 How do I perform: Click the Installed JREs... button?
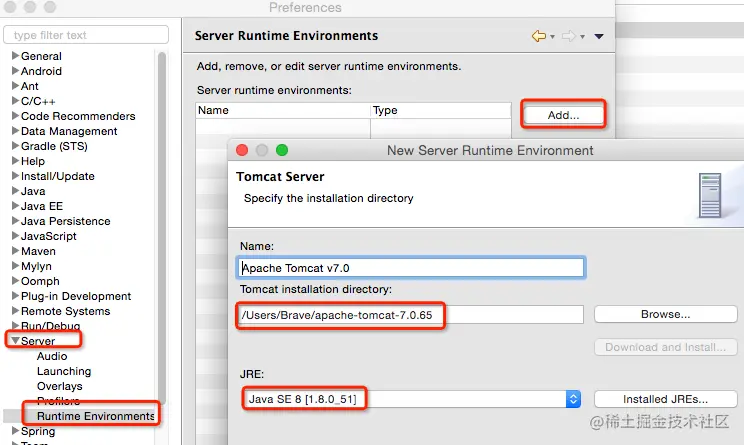coord(665,399)
